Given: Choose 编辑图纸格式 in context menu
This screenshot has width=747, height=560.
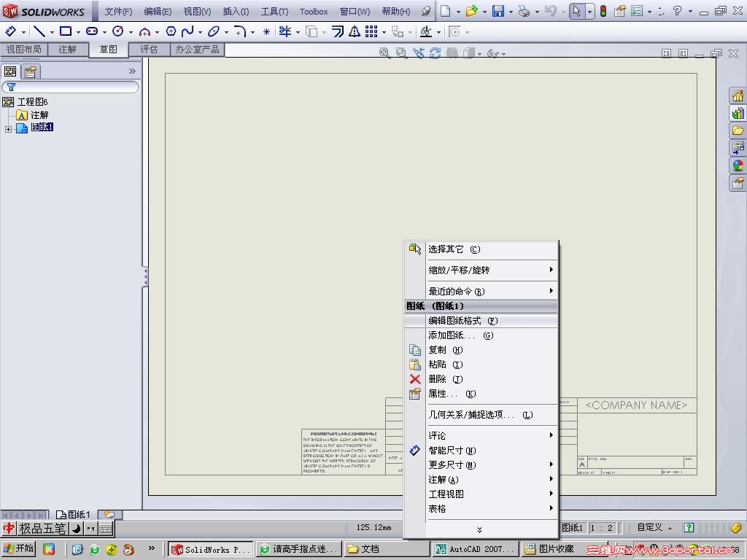Looking at the screenshot, I should [x=481, y=321].
